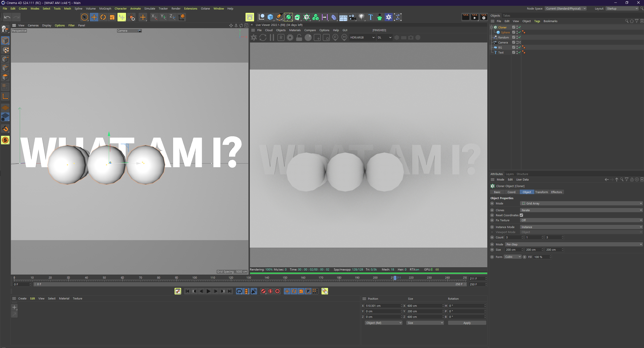The width and height of the screenshot is (644, 348).
Task: Toggle Z-axis lock icon
Action: click(x=172, y=17)
